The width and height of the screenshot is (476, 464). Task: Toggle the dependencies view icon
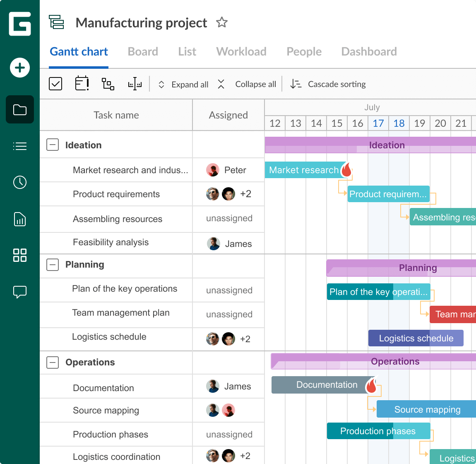(108, 83)
